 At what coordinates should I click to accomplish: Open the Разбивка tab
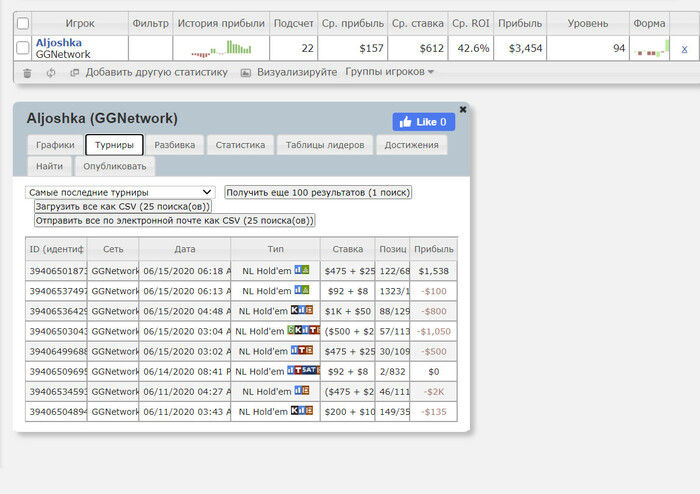pos(175,145)
